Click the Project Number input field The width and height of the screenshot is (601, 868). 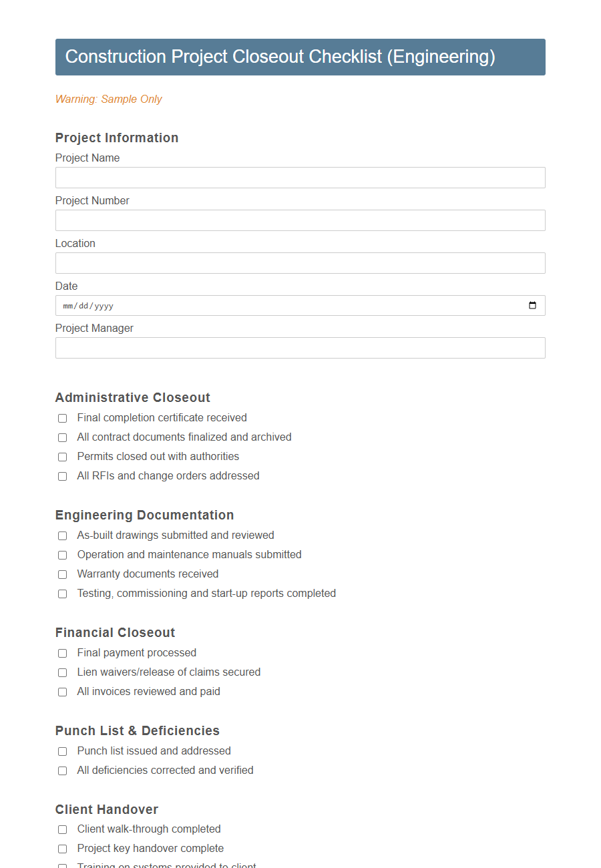click(300, 220)
